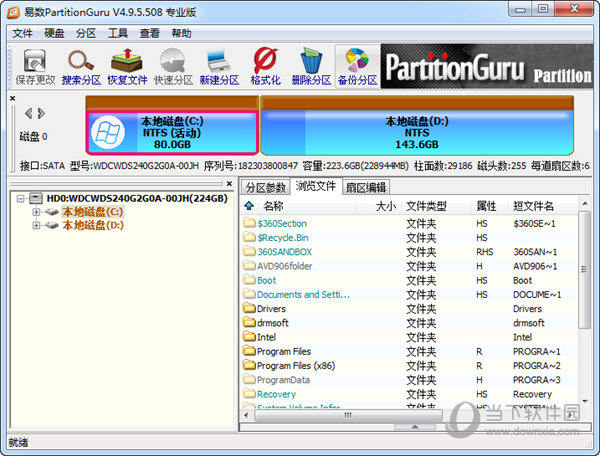The height and width of the screenshot is (456, 600).
Task: Click the Drivers folder icon
Action: pos(249,308)
